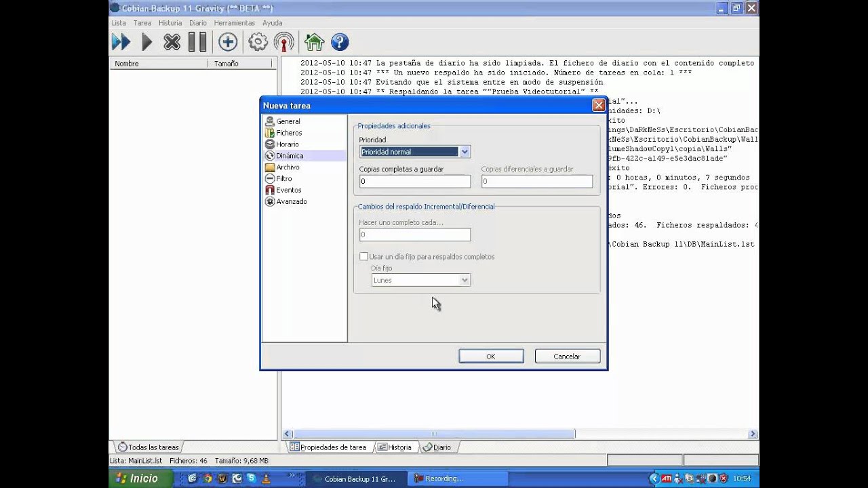
Task: Click Cobian Backup 11 taskbar button
Action: point(355,479)
